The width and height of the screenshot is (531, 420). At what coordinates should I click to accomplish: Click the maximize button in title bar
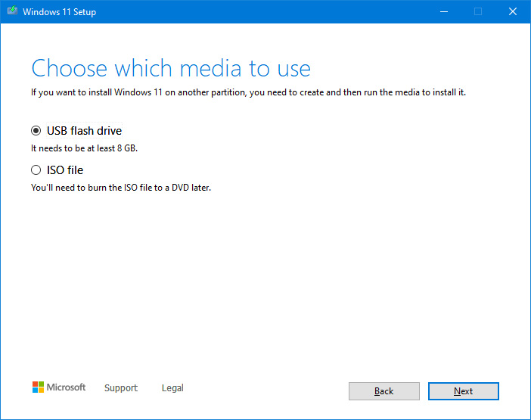click(478, 11)
